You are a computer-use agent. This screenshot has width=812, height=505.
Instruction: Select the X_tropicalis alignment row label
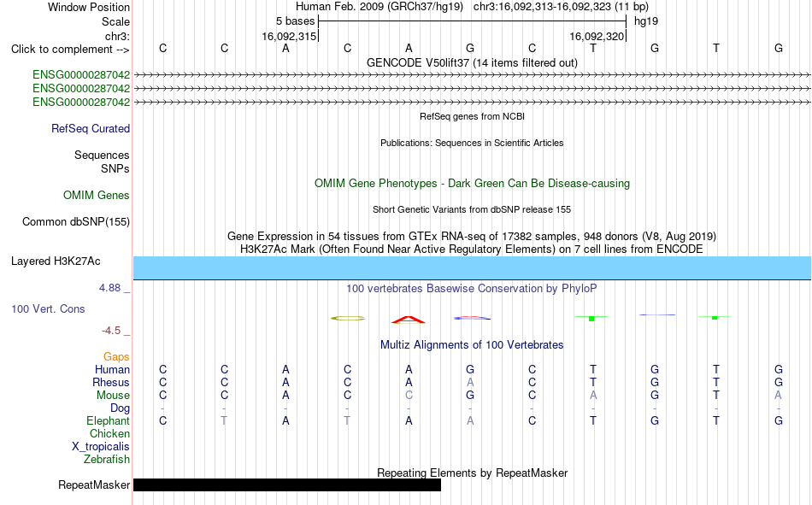click(101, 447)
